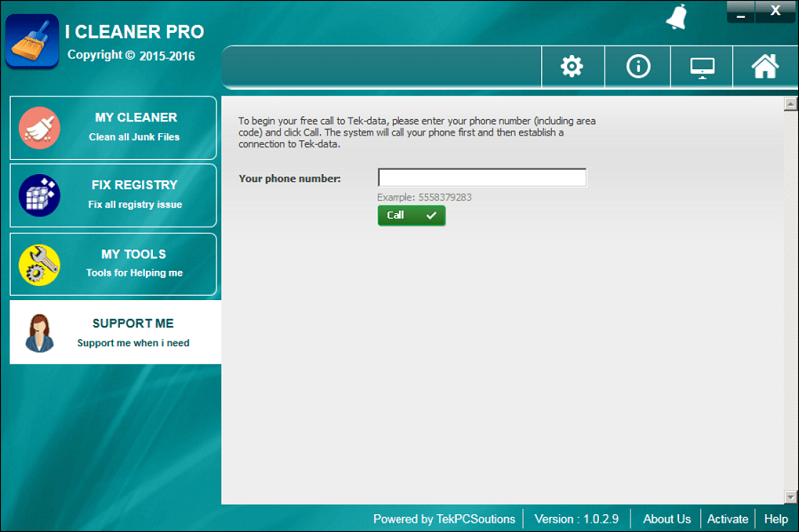799x532 pixels.
Task: Select the SUPPORT ME section
Action: point(133,332)
